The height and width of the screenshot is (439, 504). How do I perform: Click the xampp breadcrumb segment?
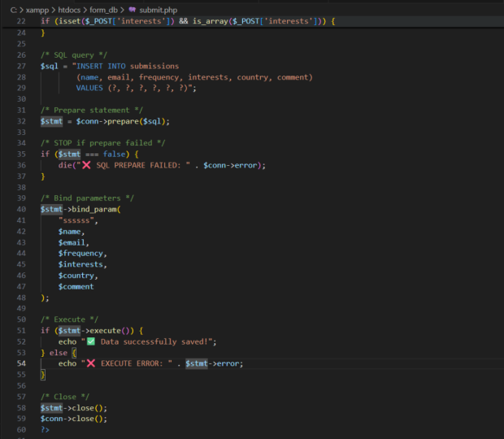37,11
